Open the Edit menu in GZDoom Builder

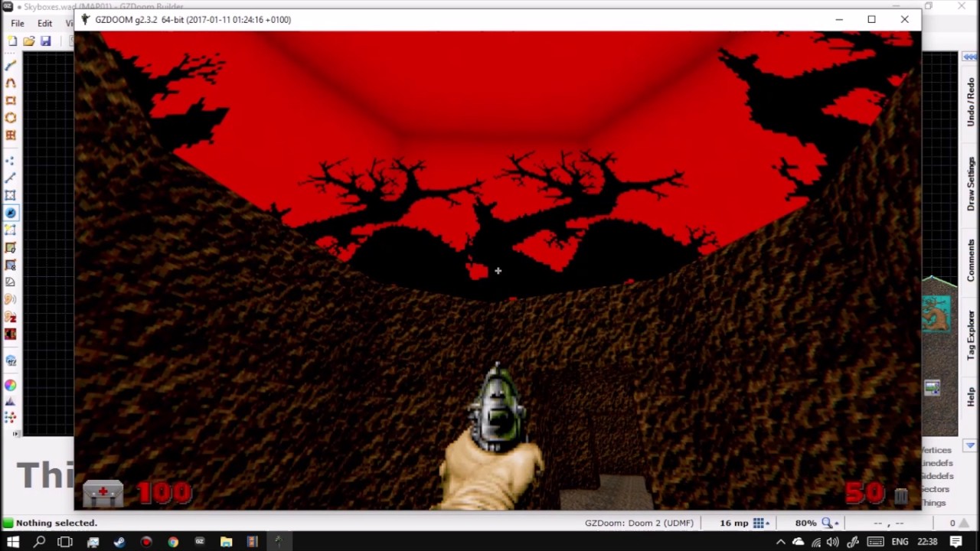click(x=44, y=23)
